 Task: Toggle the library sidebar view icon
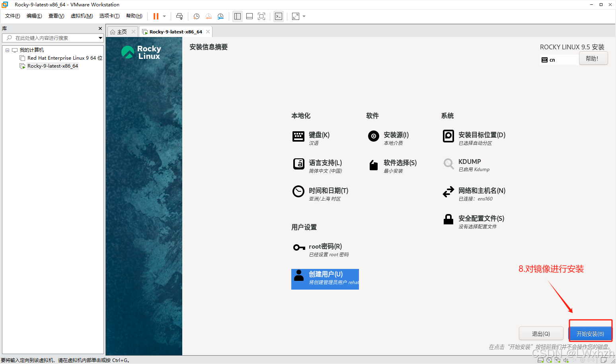tap(238, 16)
